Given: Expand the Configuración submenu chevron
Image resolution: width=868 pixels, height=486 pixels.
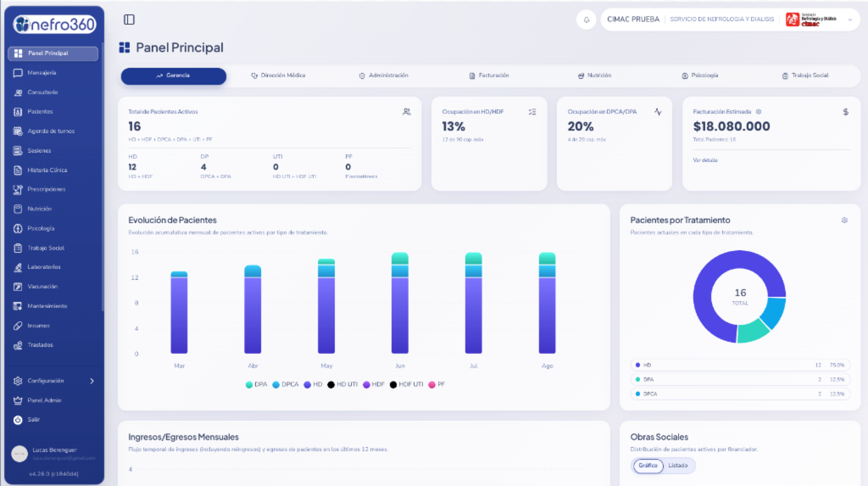Looking at the screenshot, I should [92, 381].
